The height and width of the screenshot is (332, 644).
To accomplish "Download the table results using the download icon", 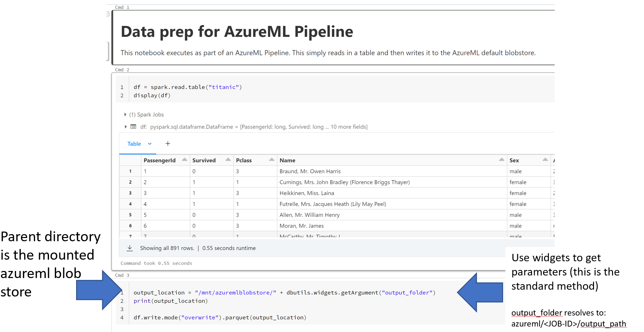I will tap(130, 248).
